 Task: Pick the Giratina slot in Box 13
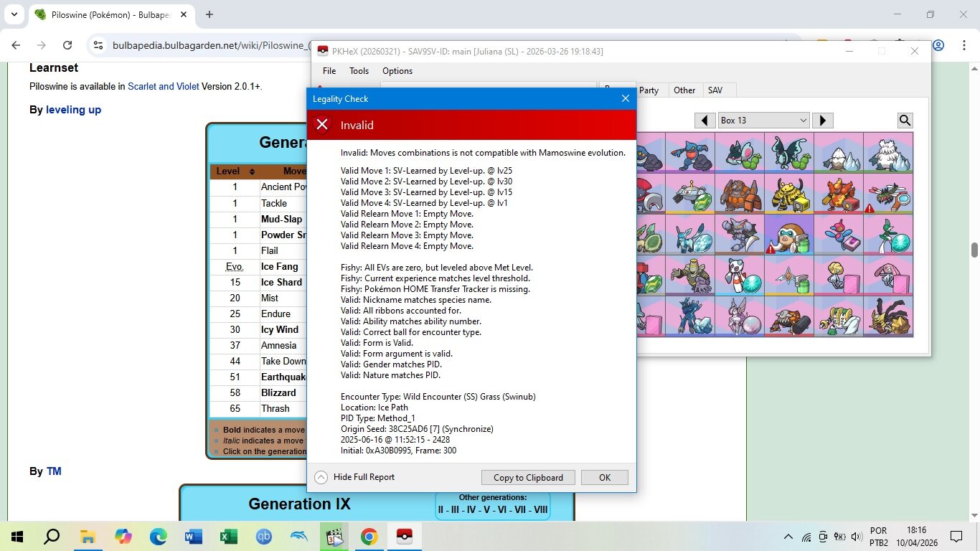pyautogui.click(x=887, y=316)
